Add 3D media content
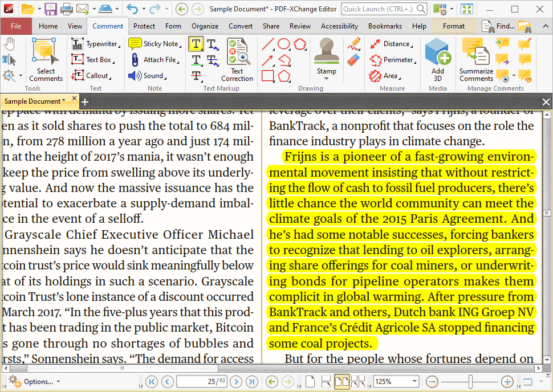This screenshot has width=553, height=392. click(x=438, y=60)
